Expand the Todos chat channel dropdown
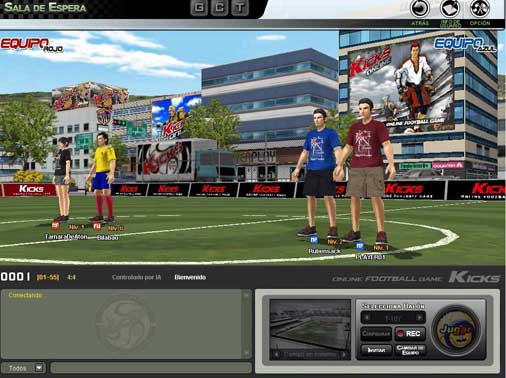Viewport: 506px width, 378px height. (x=39, y=368)
